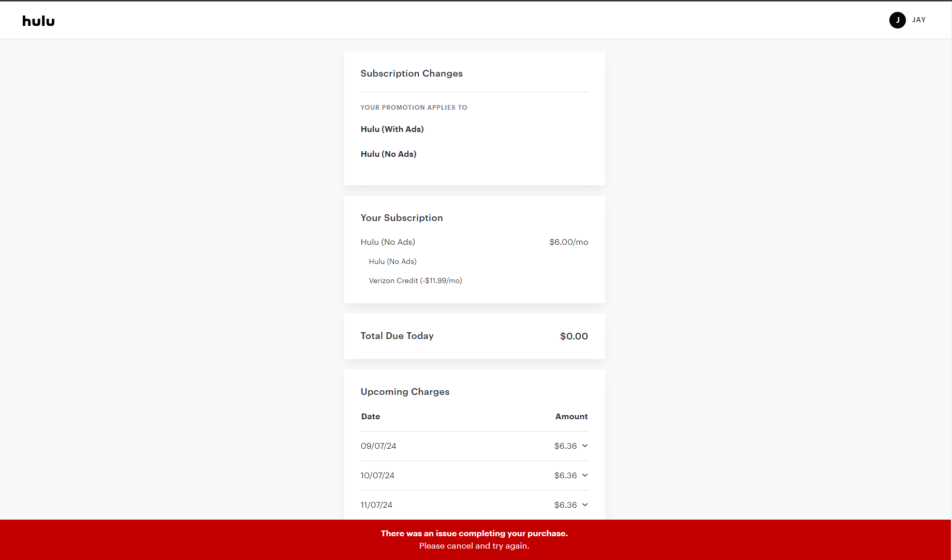This screenshot has width=952, height=560.
Task: Click the 11/07/24 date entry
Action: pos(376,505)
